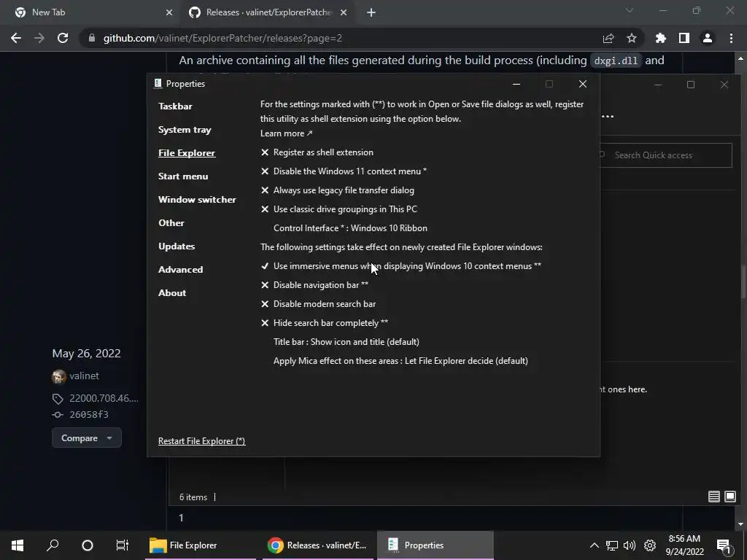747x560 pixels.
Task: Select File Explorer section
Action: (x=187, y=153)
